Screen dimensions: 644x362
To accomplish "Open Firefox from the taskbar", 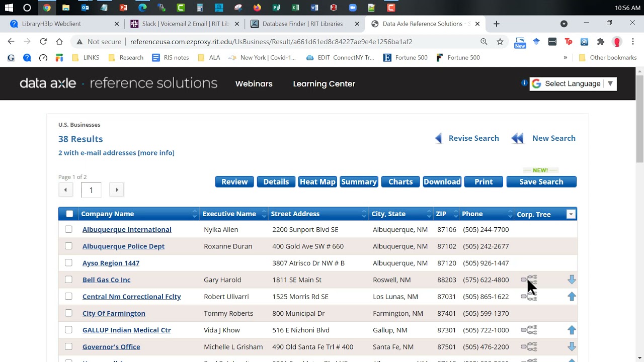I will (x=257, y=8).
